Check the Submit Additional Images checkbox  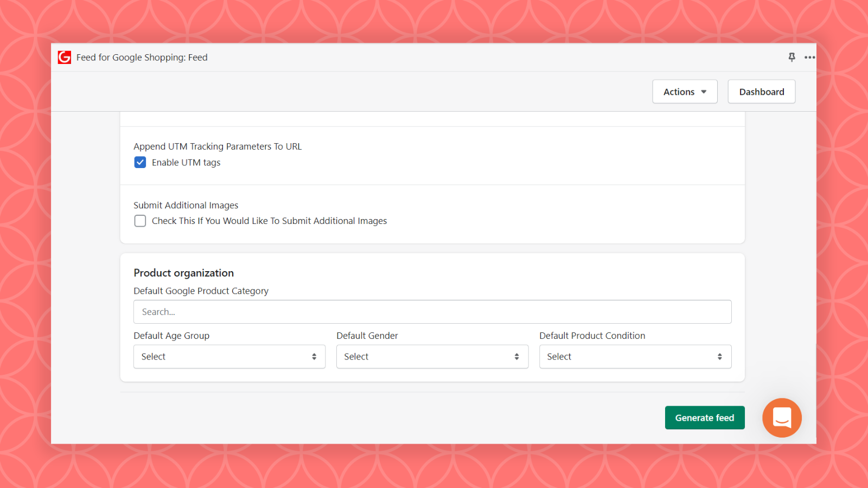click(140, 221)
